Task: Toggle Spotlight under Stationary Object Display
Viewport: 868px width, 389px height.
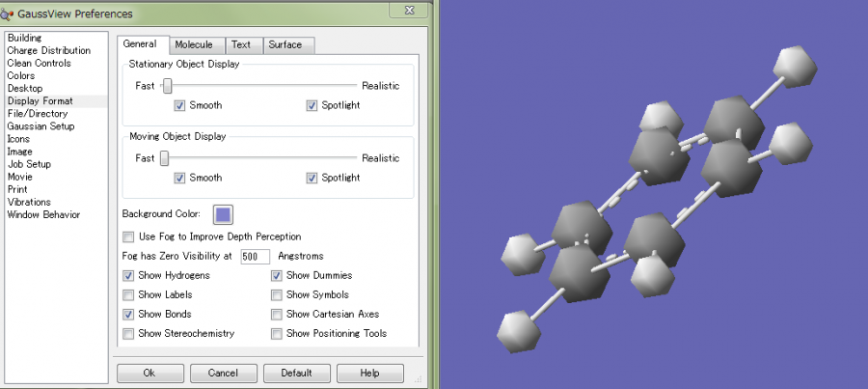Action: click(312, 106)
